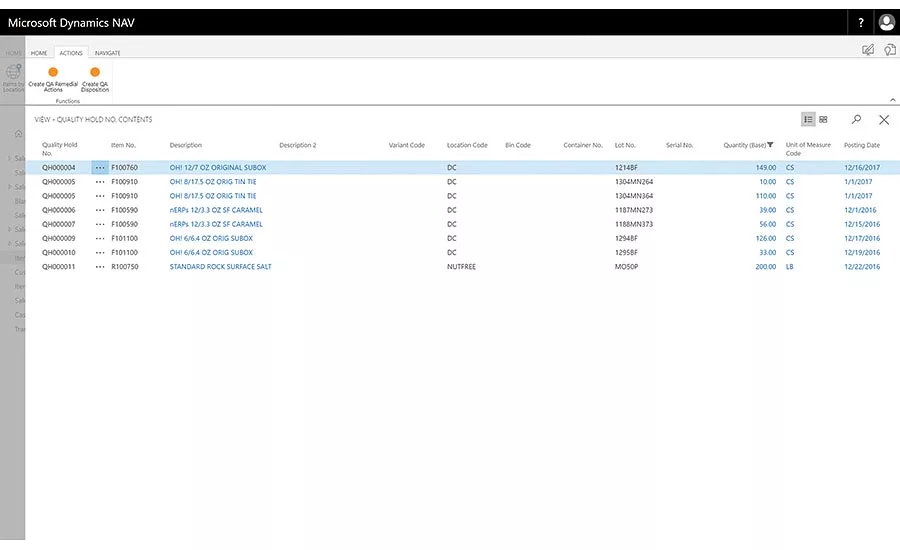Image resolution: width=900 pixels, height=550 pixels.
Task: Open row menu dots for QH000004
Action: coord(100,168)
